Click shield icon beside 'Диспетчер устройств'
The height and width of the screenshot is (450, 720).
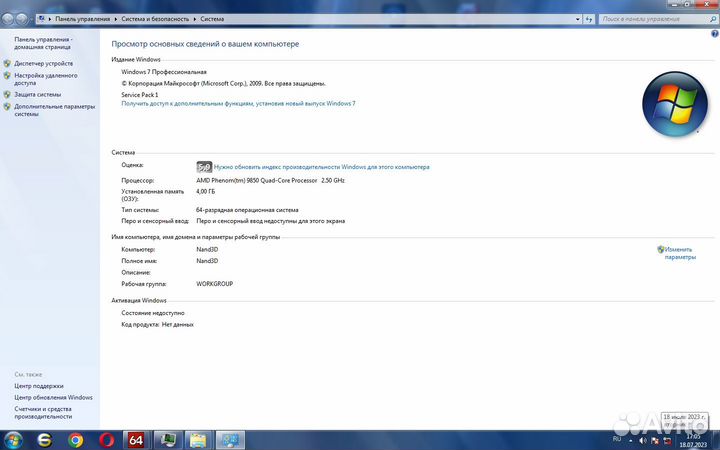point(7,63)
